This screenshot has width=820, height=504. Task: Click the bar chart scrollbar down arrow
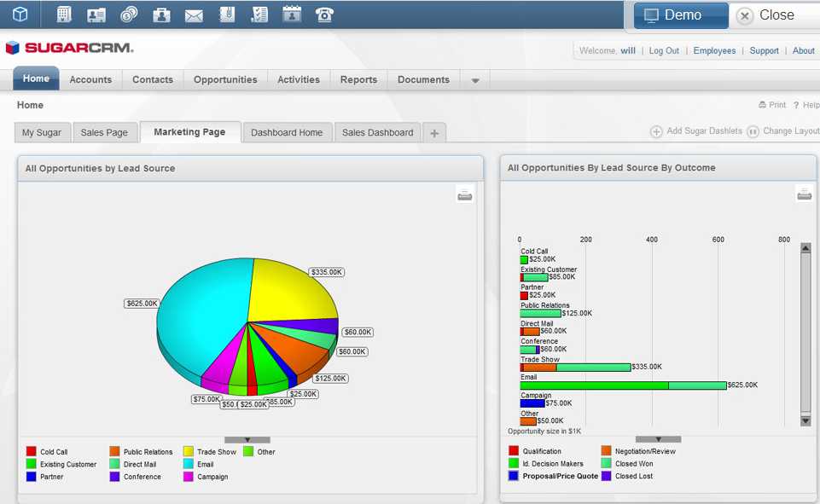[805, 420]
